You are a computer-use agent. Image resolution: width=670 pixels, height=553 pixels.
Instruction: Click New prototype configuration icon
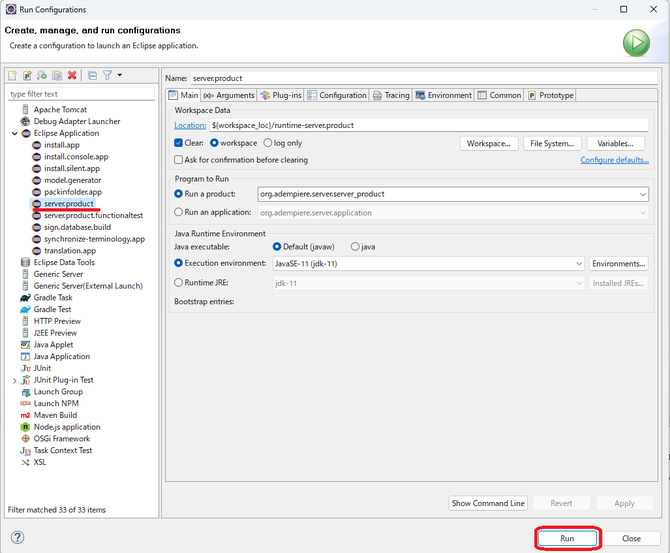[x=27, y=75]
